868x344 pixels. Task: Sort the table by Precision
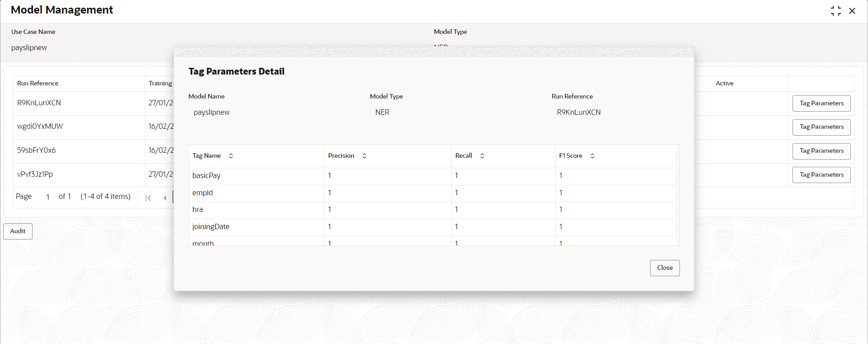click(x=364, y=156)
